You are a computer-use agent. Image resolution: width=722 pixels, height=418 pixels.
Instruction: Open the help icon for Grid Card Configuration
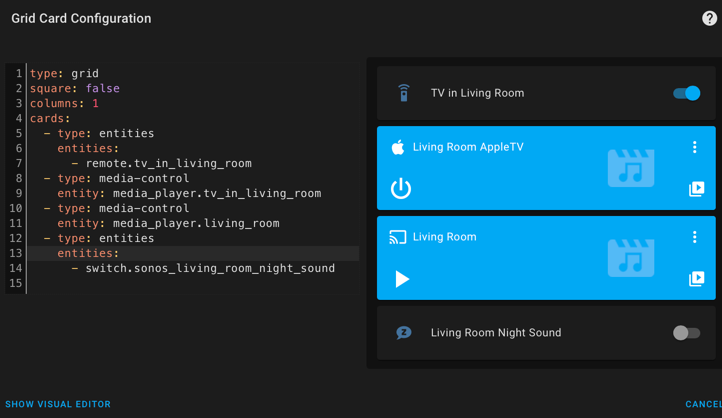click(x=709, y=18)
